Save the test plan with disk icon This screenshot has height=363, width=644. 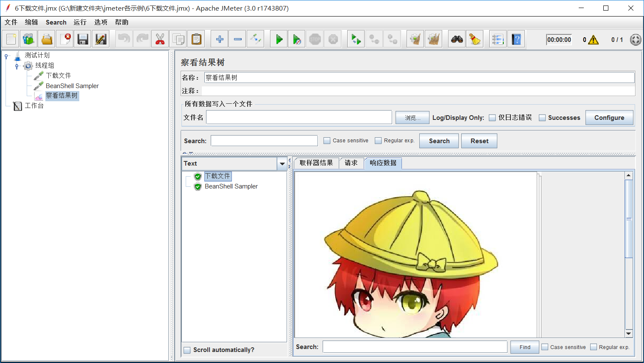(83, 39)
